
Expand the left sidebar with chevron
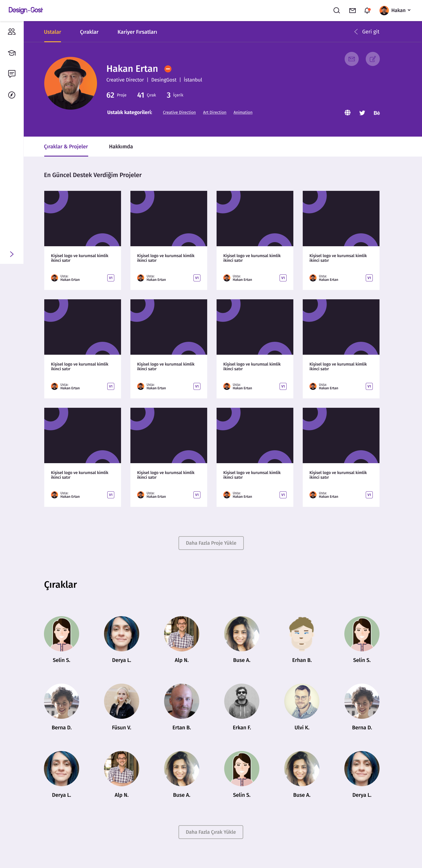12,254
